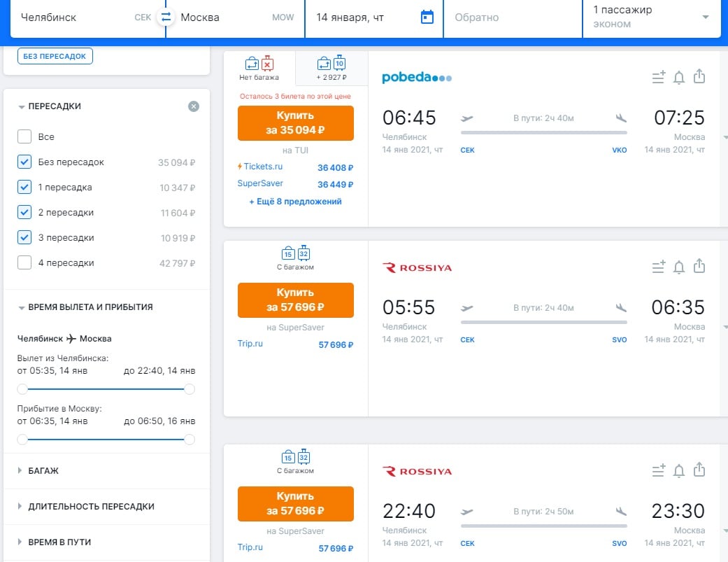Add Pobeda flight to comparison list
The width and height of the screenshot is (728, 562).
[658, 77]
